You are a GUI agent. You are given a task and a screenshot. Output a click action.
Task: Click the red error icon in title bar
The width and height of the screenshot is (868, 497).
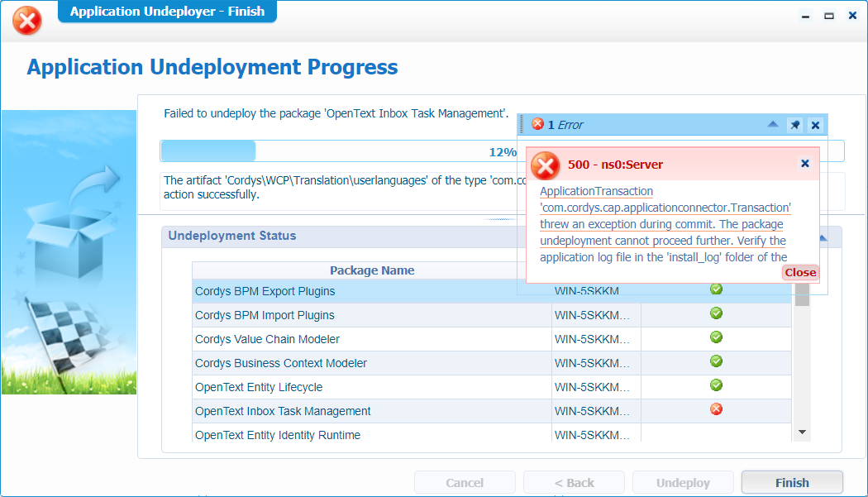pos(27,21)
